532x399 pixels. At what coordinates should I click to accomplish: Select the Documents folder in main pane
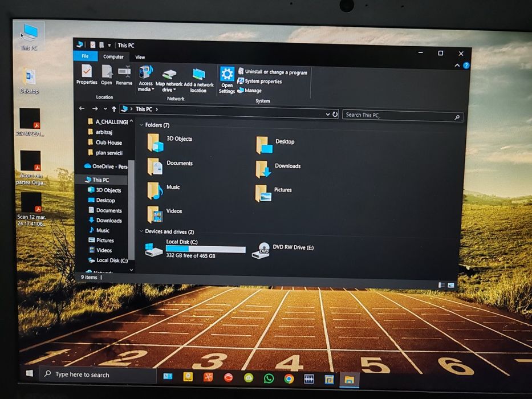[x=170, y=166]
